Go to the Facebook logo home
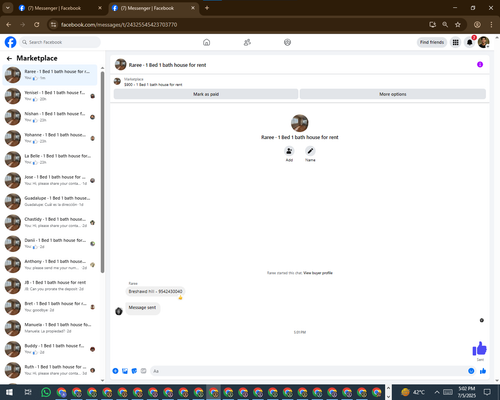The height and width of the screenshot is (400, 500). pos(10,42)
